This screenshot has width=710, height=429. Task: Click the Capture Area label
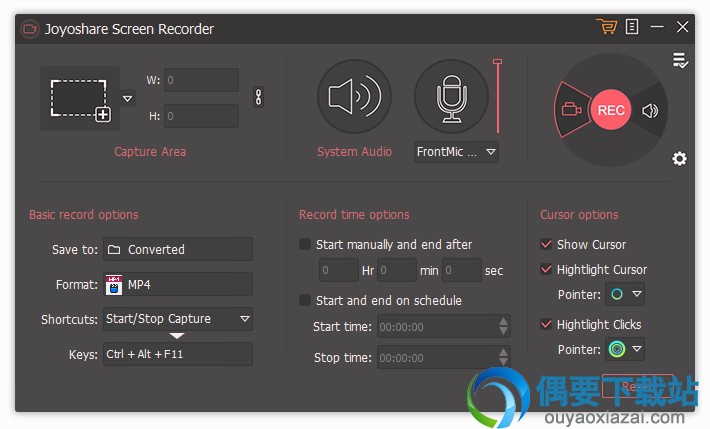click(x=150, y=151)
